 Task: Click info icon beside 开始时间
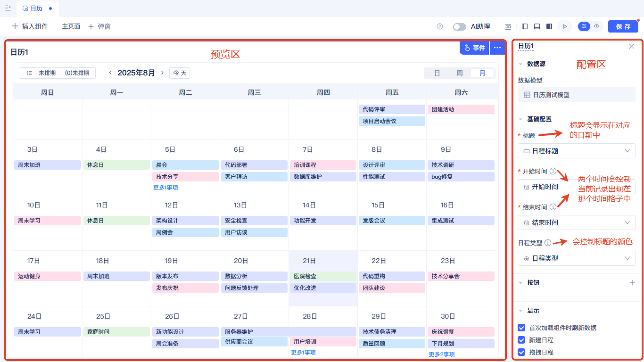pos(553,171)
